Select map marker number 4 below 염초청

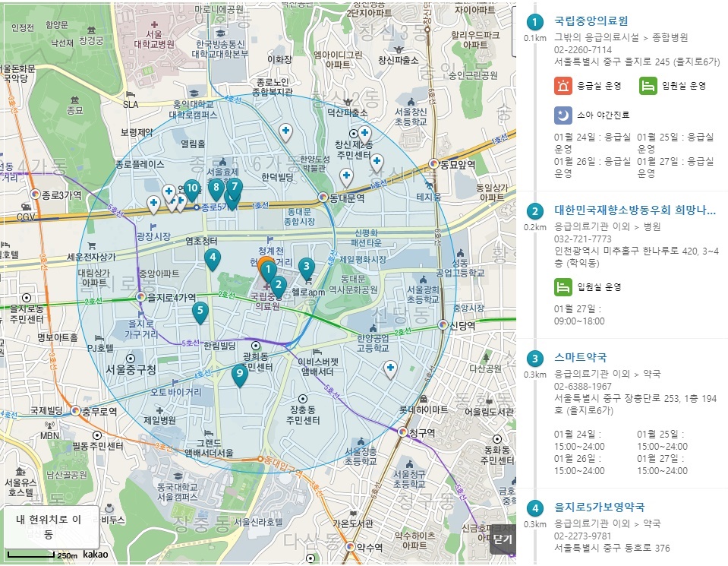click(x=213, y=258)
